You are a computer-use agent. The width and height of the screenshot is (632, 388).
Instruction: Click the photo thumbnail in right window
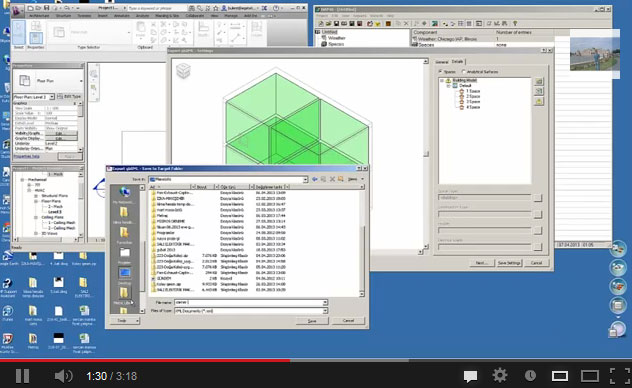[x=595, y=54]
